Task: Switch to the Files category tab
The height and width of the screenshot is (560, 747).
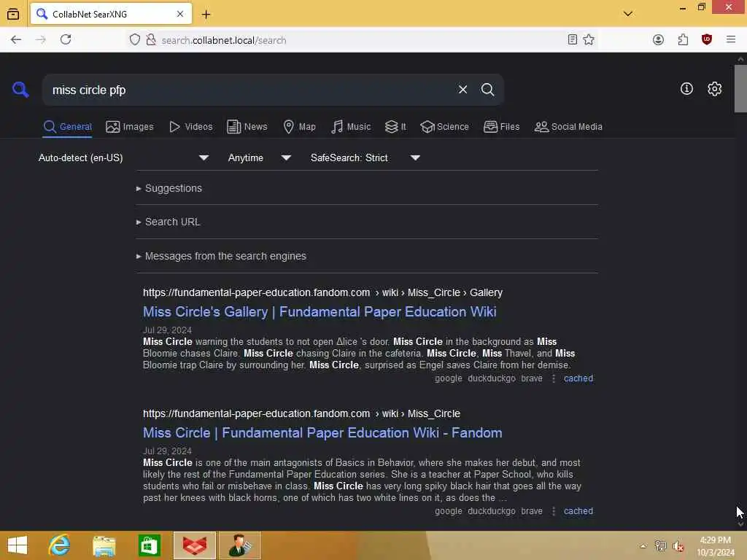Action: [501, 127]
